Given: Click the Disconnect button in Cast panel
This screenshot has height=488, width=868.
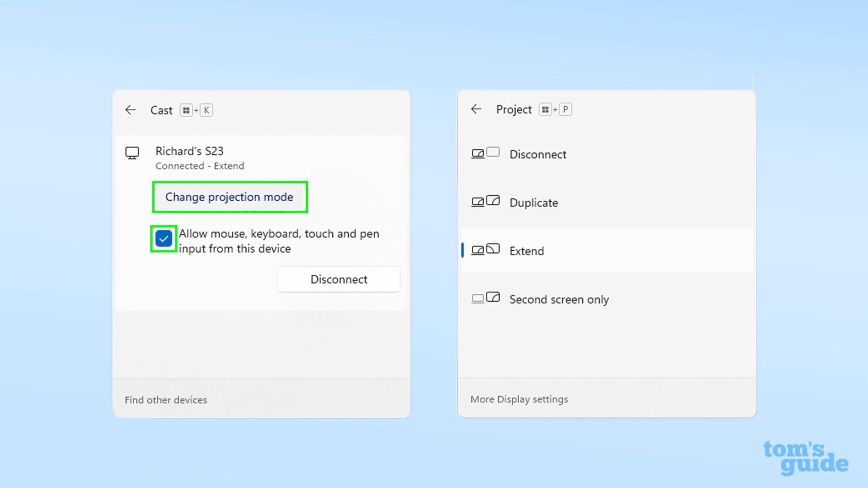Looking at the screenshot, I should click(x=338, y=279).
